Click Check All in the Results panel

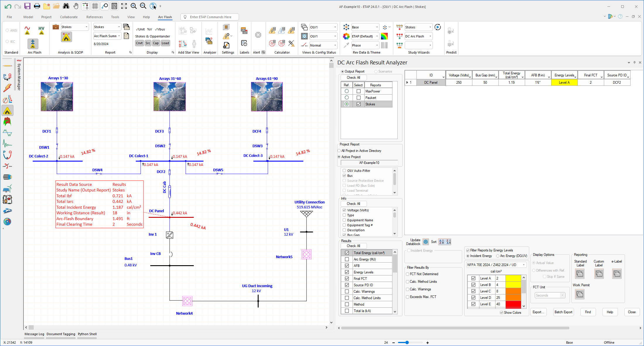[353, 246]
